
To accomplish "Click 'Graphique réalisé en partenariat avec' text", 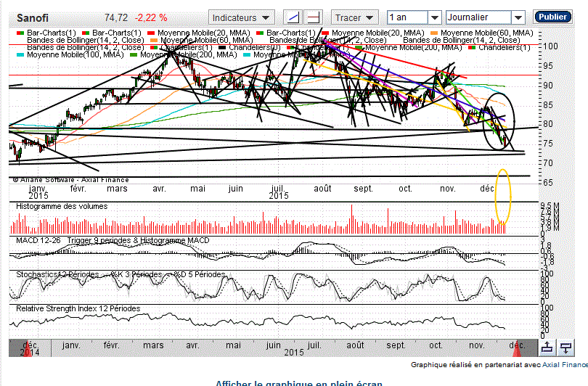I will (x=475, y=365).
